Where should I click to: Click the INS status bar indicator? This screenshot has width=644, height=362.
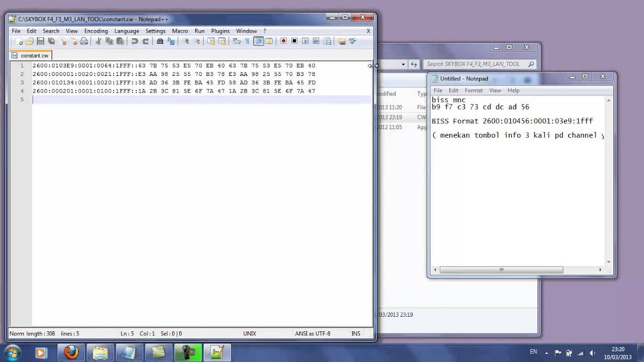click(x=356, y=333)
